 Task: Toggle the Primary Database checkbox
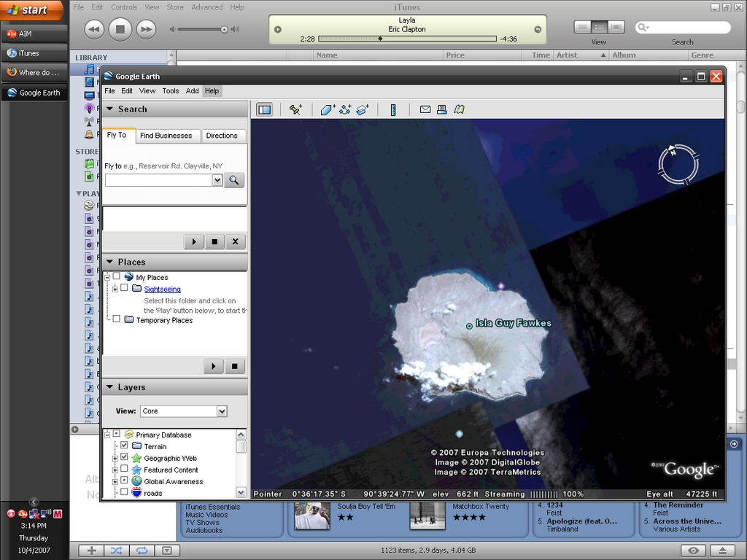tap(116, 434)
